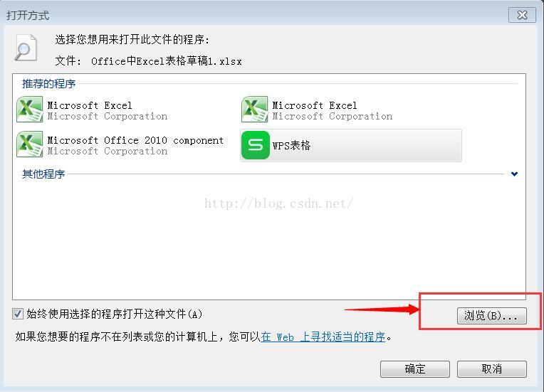Select the Microsoft Office 2010 component icon
The image size is (544, 392).
(x=30, y=144)
